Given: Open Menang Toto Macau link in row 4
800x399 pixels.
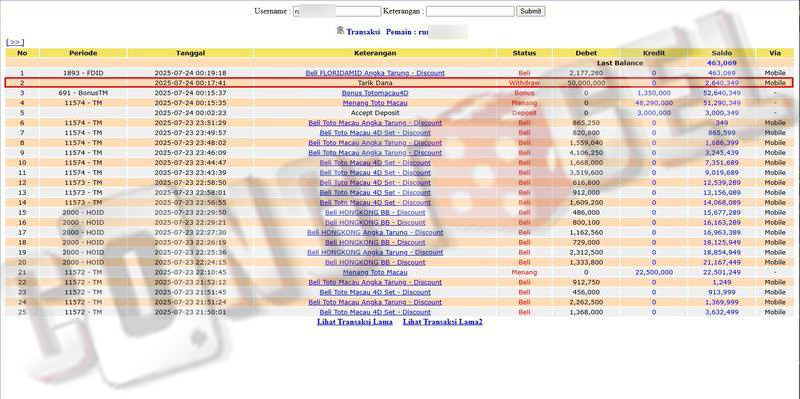Looking at the screenshot, I should tap(375, 103).
